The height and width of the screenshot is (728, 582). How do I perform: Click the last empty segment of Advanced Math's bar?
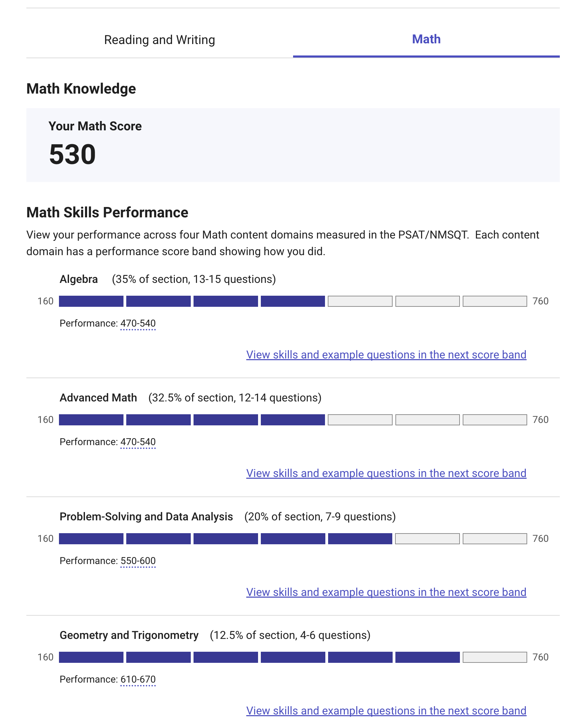pyautogui.click(x=495, y=420)
